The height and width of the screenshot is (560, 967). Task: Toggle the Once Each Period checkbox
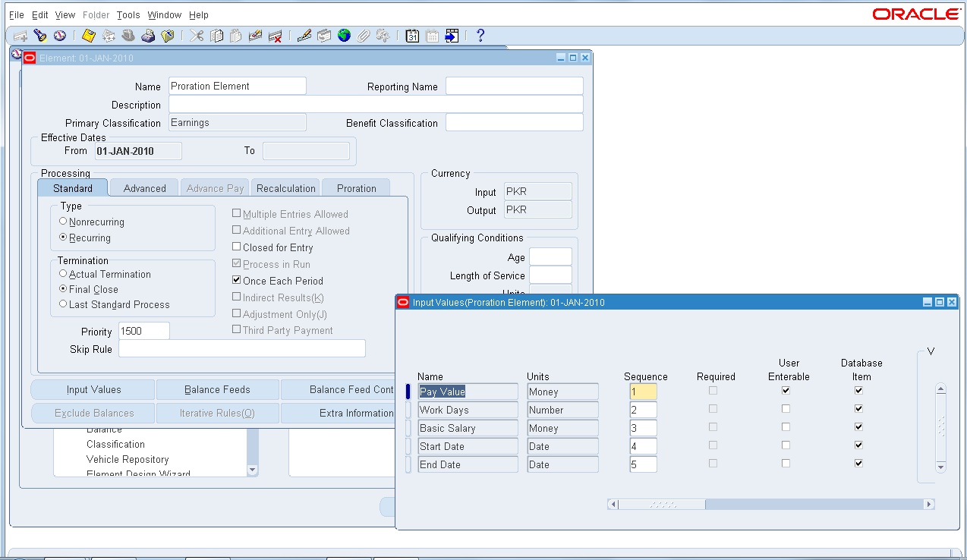pyautogui.click(x=237, y=281)
